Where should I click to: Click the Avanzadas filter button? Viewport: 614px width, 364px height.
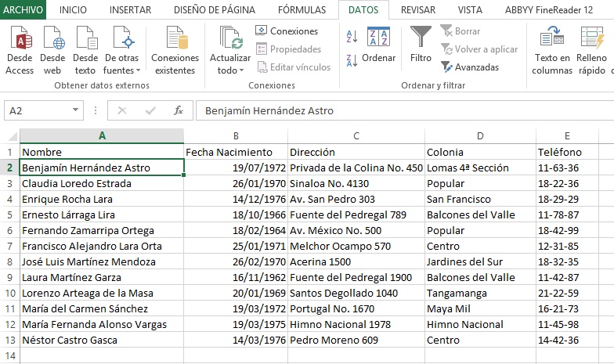pos(469,67)
